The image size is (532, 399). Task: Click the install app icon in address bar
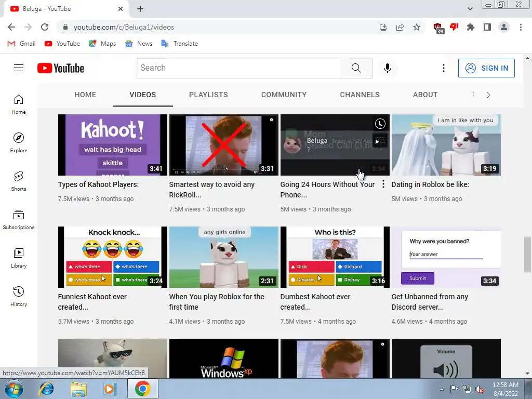(383, 27)
